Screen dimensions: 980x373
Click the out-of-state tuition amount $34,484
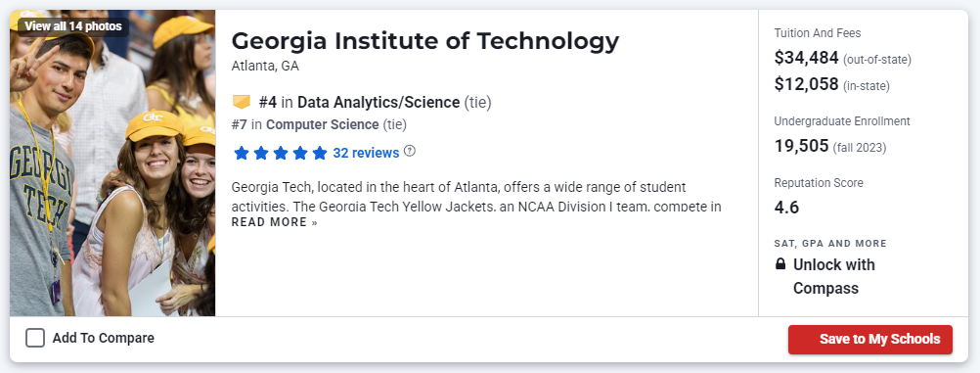pos(806,58)
